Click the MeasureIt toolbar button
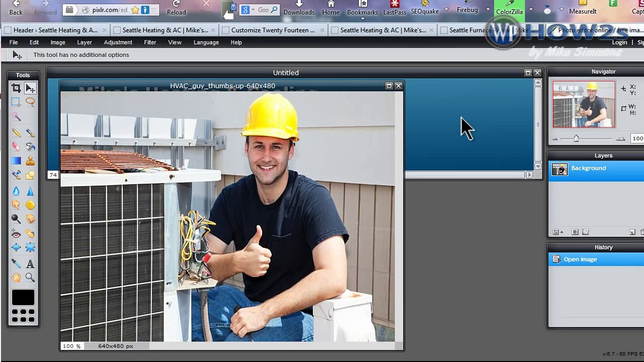This screenshot has width=644, height=362. pos(583,8)
